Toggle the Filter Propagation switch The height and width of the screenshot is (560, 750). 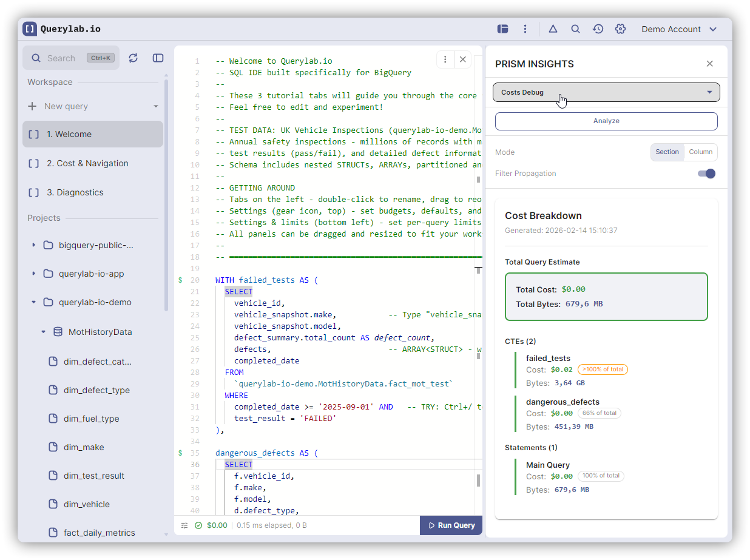[706, 174]
